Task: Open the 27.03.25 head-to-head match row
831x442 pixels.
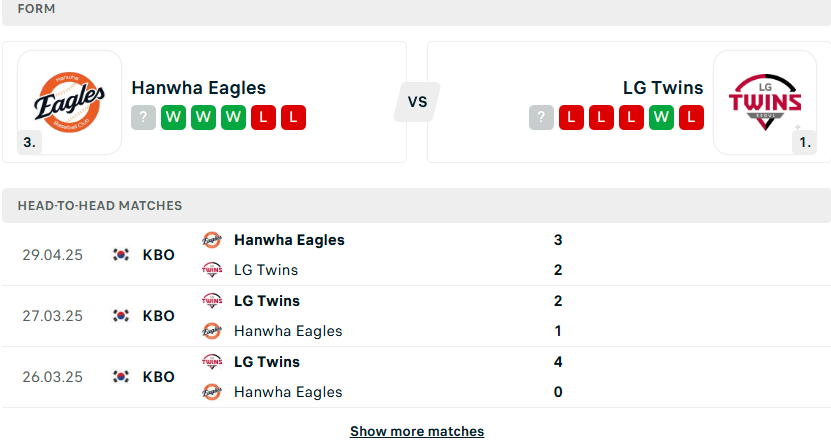Action: [x=417, y=316]
